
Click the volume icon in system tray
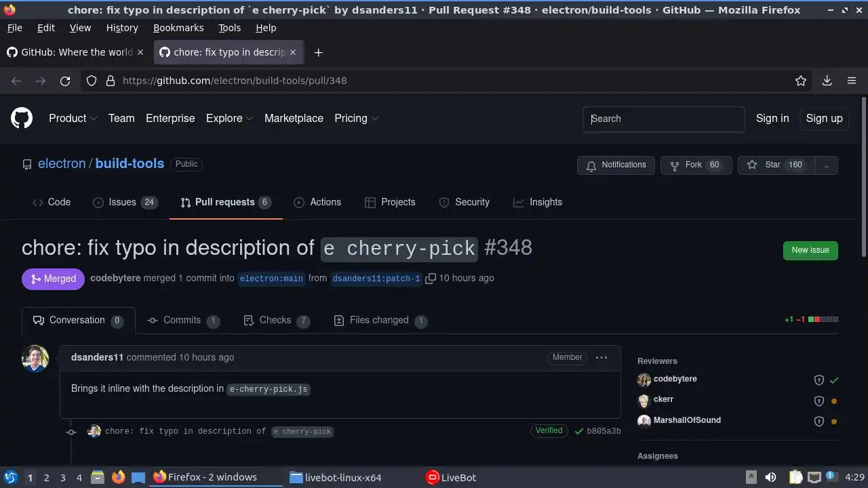(770, 477)
